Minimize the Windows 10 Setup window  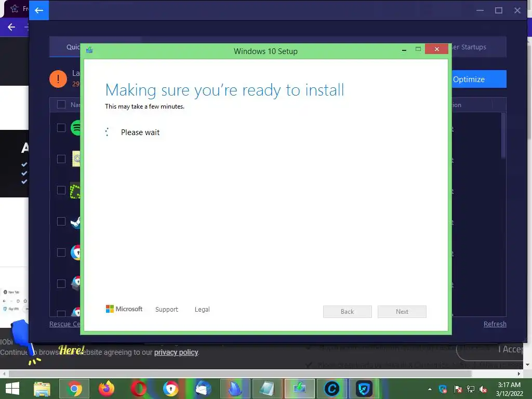(x=404, y=49)
